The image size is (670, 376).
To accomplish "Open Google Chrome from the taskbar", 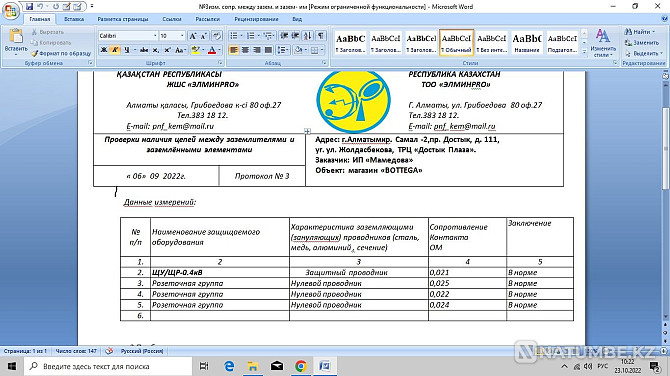I will pos(300,366).
